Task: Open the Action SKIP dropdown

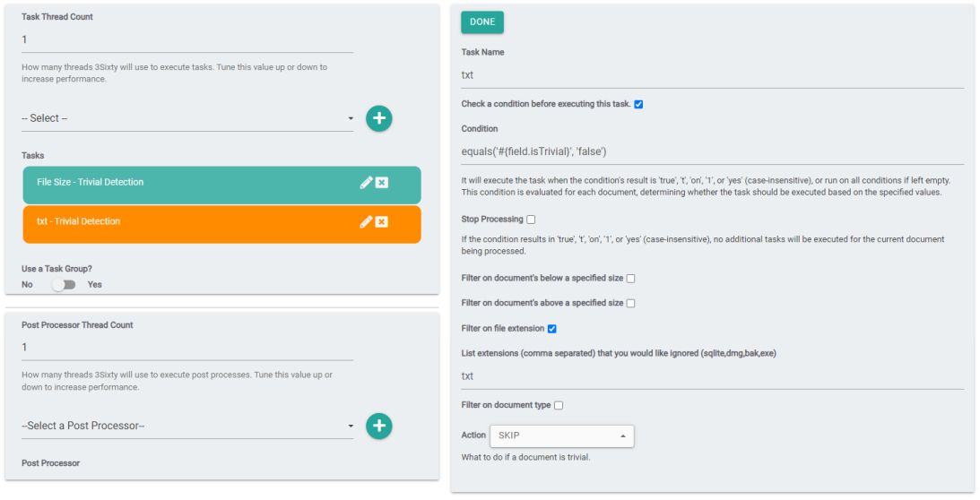Action: 561,436
